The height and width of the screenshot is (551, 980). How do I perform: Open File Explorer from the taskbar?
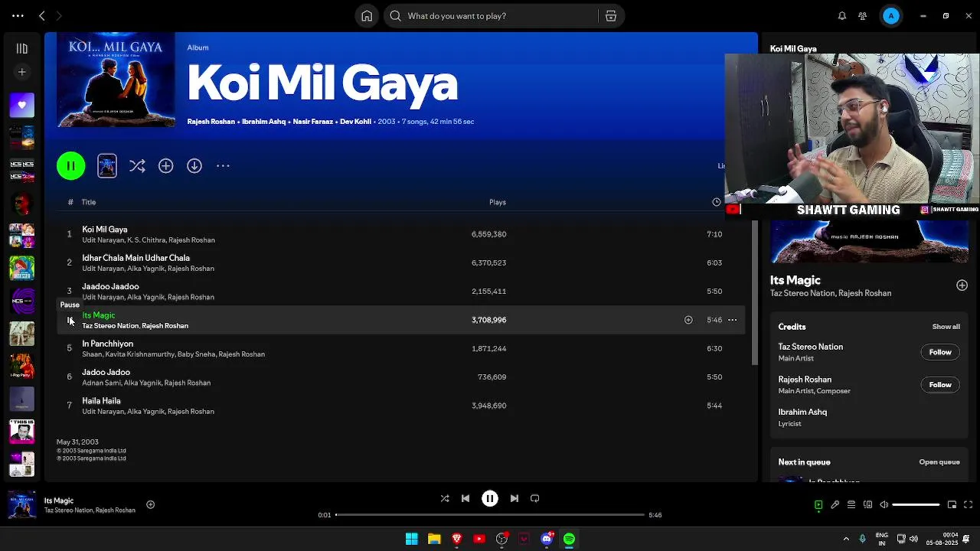click(x=434, y=539)
